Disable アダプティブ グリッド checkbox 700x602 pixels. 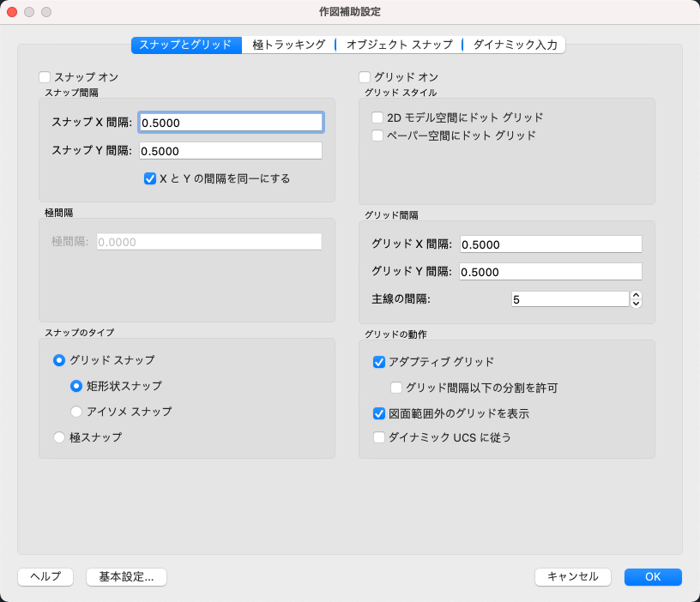(379, 362)
